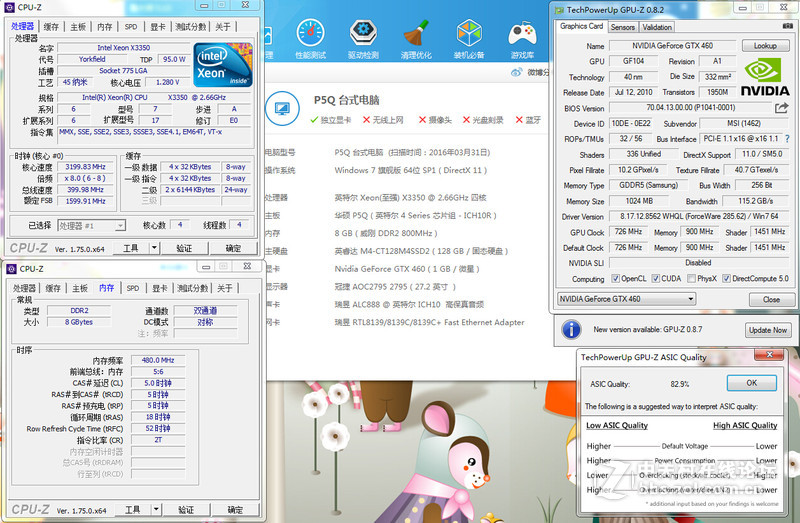Click the P5Q desktop computer monitor icon
Screen dimensions: 800x523
click(282, 109)
